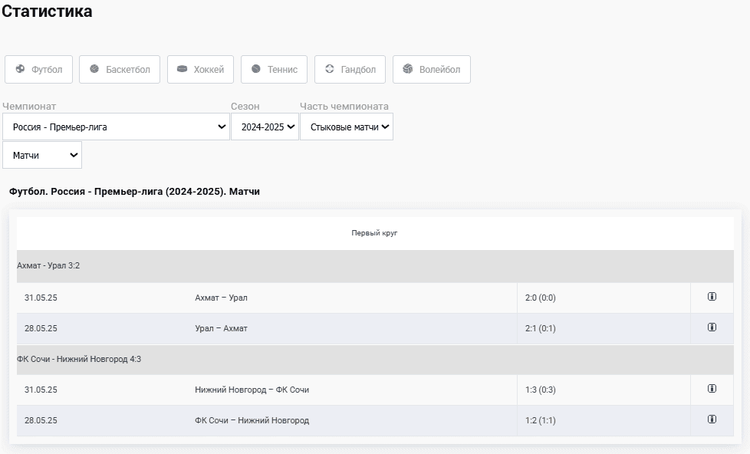Open info icon for Урал – Ахмат match
Viewport: 750px width, 454px height.
click(x=712, y=327)
